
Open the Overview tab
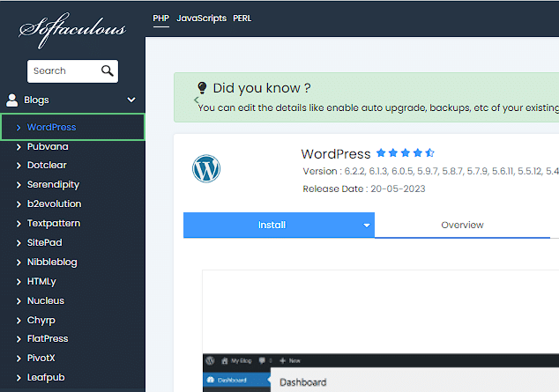click(462, 225)
